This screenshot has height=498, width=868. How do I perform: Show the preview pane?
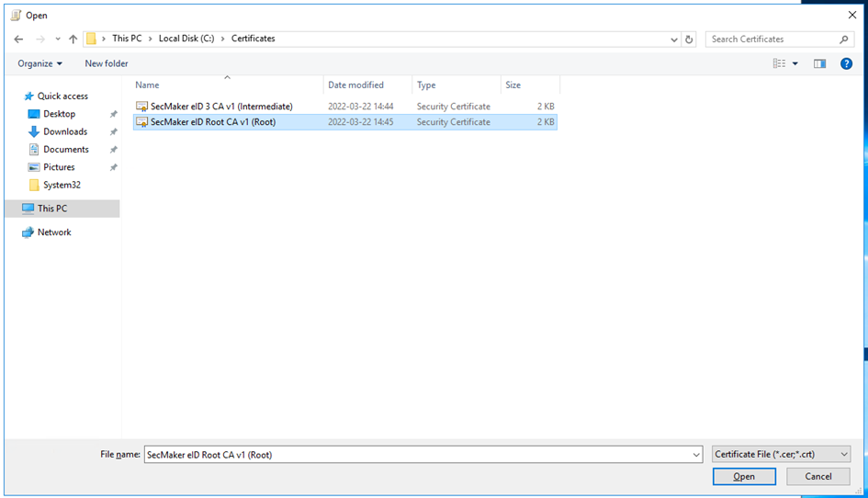click(820, 63)
